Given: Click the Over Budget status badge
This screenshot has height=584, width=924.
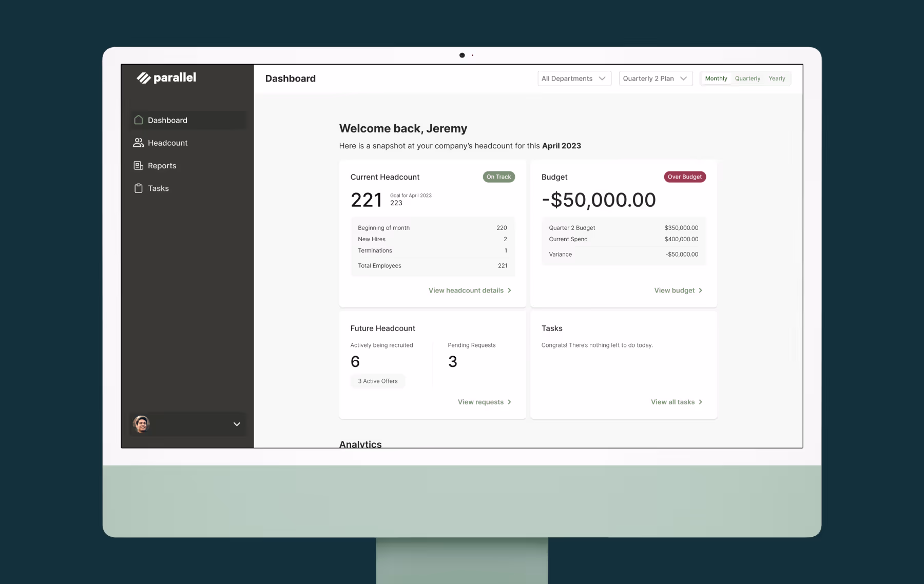Looking at the screenshot, I should click(x=684, y=177).
